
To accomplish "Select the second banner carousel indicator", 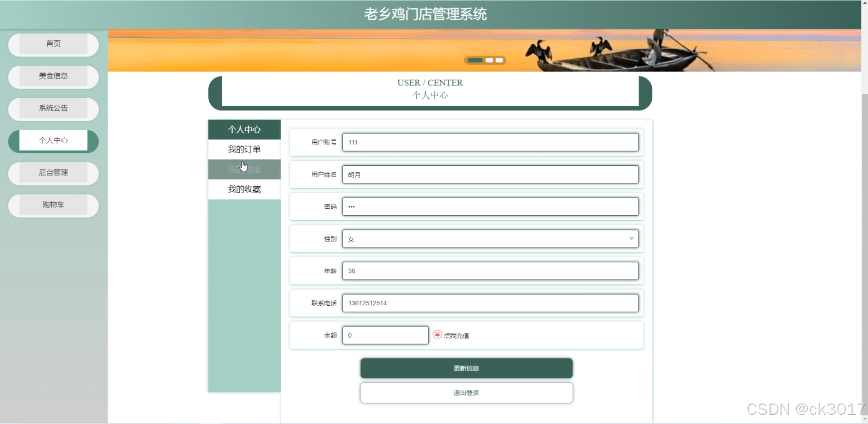I will [x=489, y=60].
